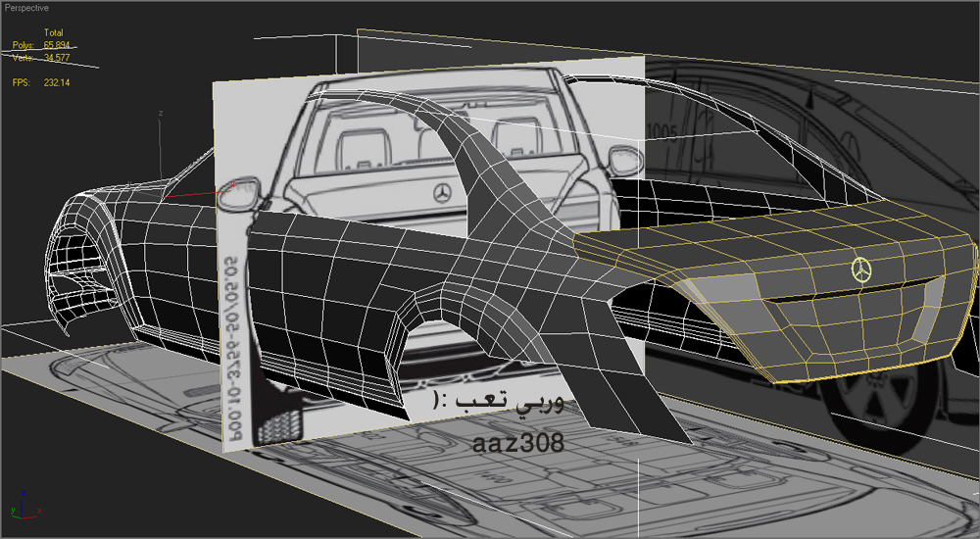
Task: Click the Verts count value 34,577
Action: point(57,58)
